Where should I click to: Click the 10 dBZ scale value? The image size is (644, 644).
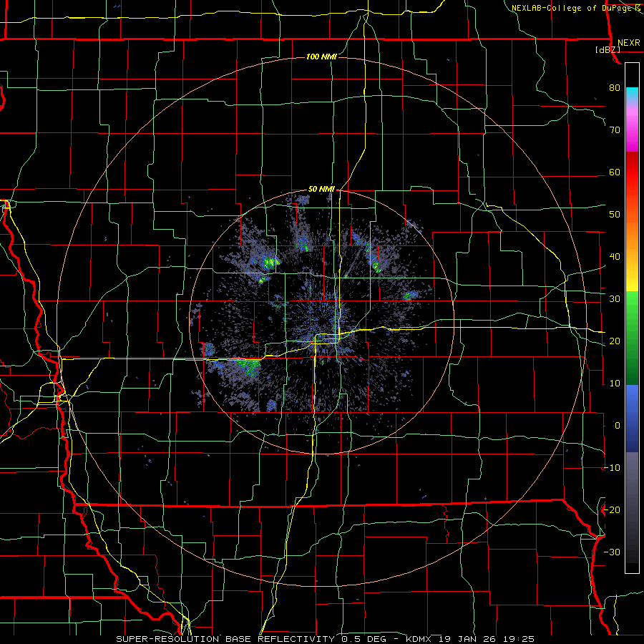(x=615, y=384)
